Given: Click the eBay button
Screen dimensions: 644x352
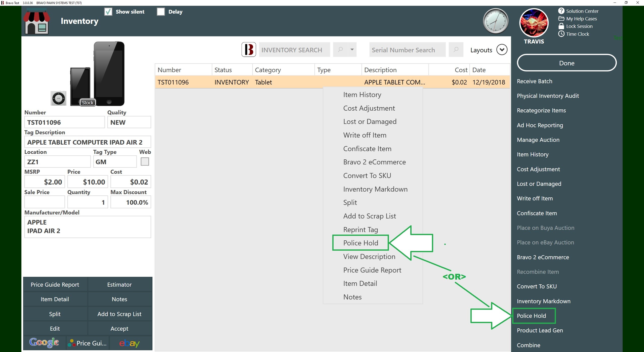Looking at the screenshot, I should coord(131,343).
